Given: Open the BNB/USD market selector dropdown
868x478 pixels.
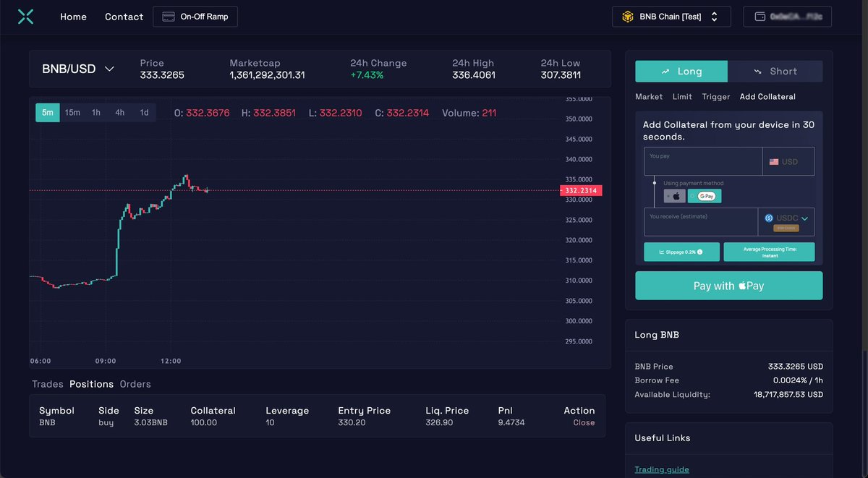Looking at the screenshot, I should (x=77, y=68).
